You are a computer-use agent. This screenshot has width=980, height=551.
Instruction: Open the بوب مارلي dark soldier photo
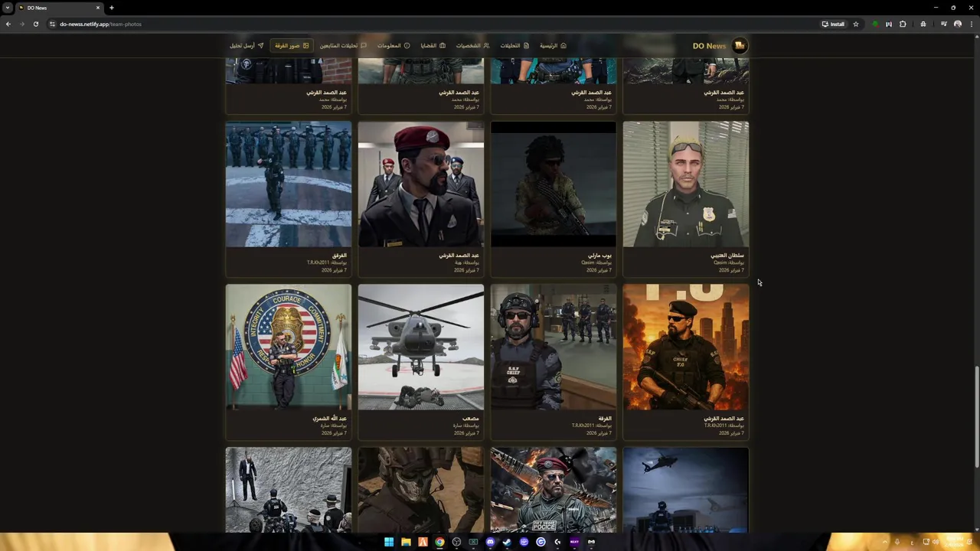[554, 184]
